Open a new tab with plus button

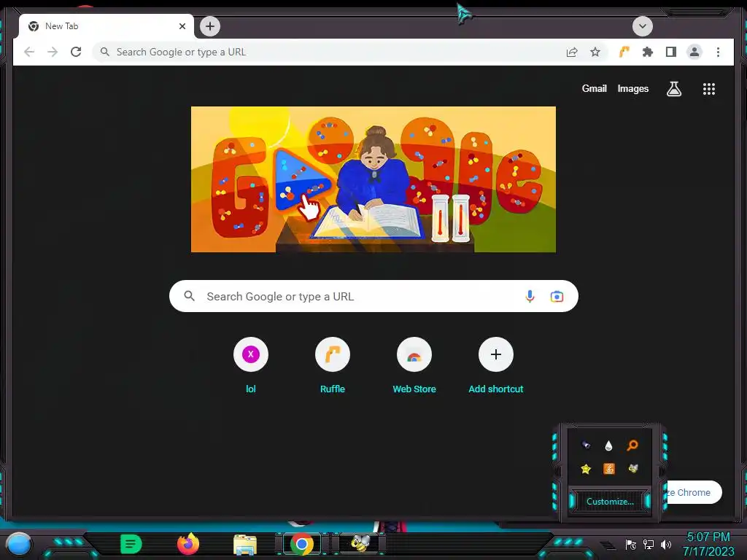[x=210, y=26]
